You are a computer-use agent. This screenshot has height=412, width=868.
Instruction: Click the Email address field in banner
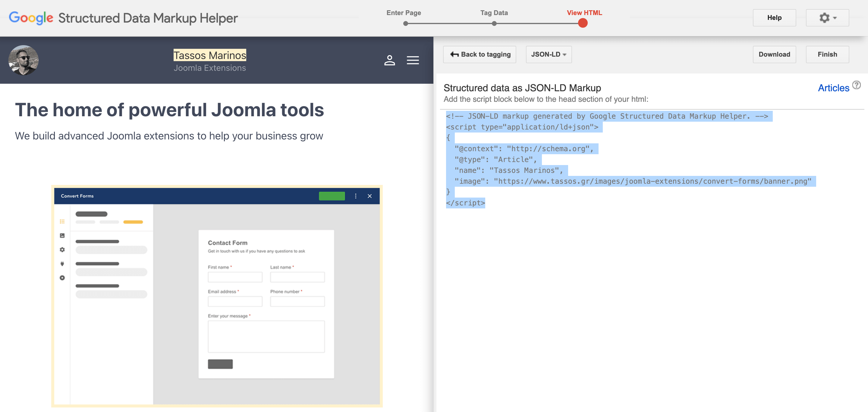click(x=235, y=301)
